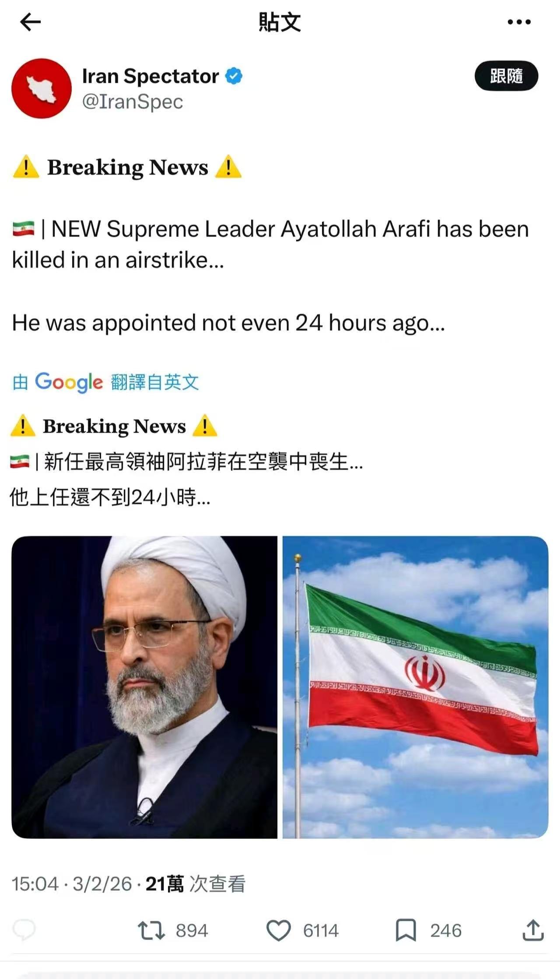Open the three-dot more options menu
560x979 pixels.
tap(519, 22)
